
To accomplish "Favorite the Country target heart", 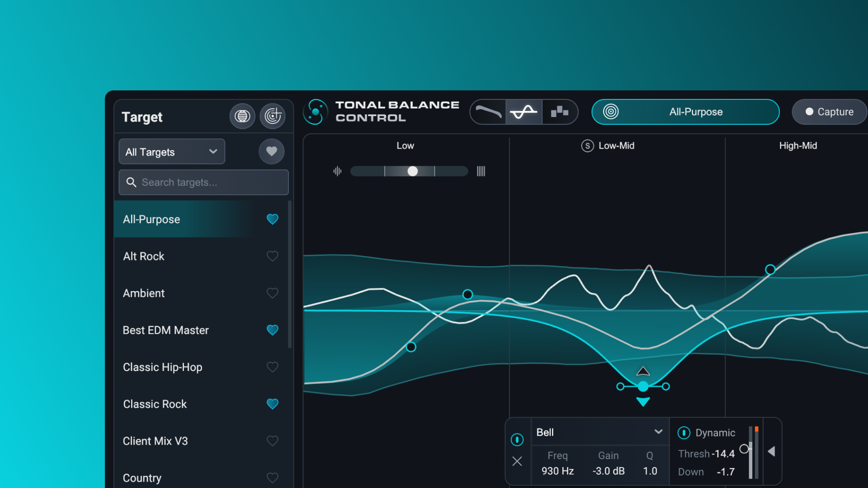I will click(272, 478).
